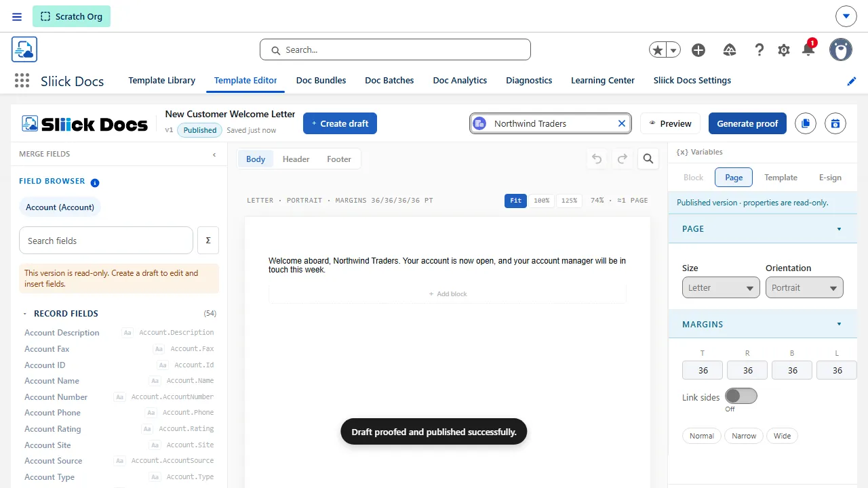Switch to the Body section tab

click(256, 159)
